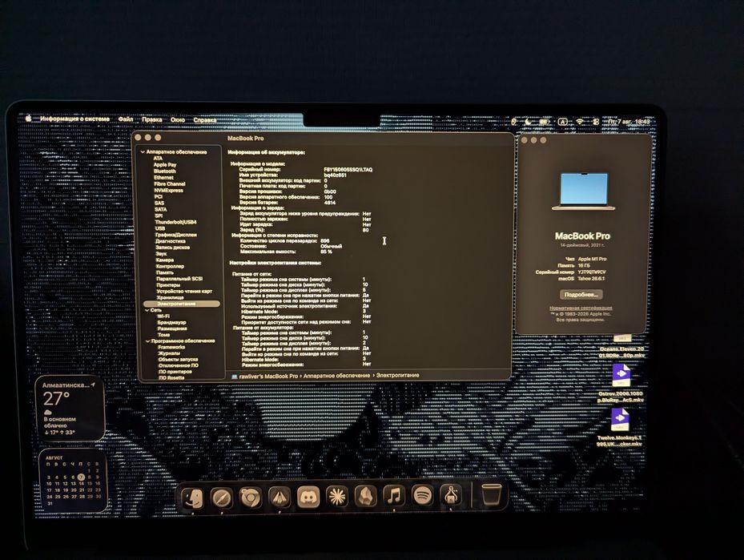The height and width of the screenshot is (560, 744).
Task: Open the Нормативная сертификация link
Action: (581, 308)
